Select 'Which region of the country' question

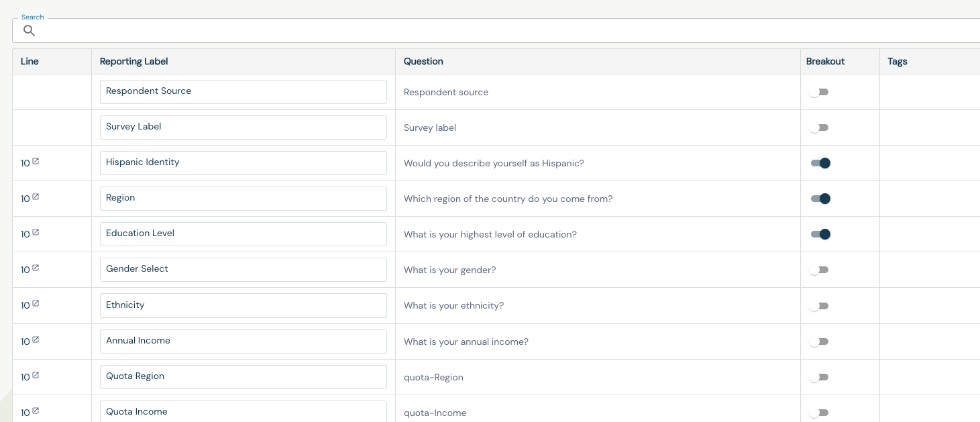point(508,199)
